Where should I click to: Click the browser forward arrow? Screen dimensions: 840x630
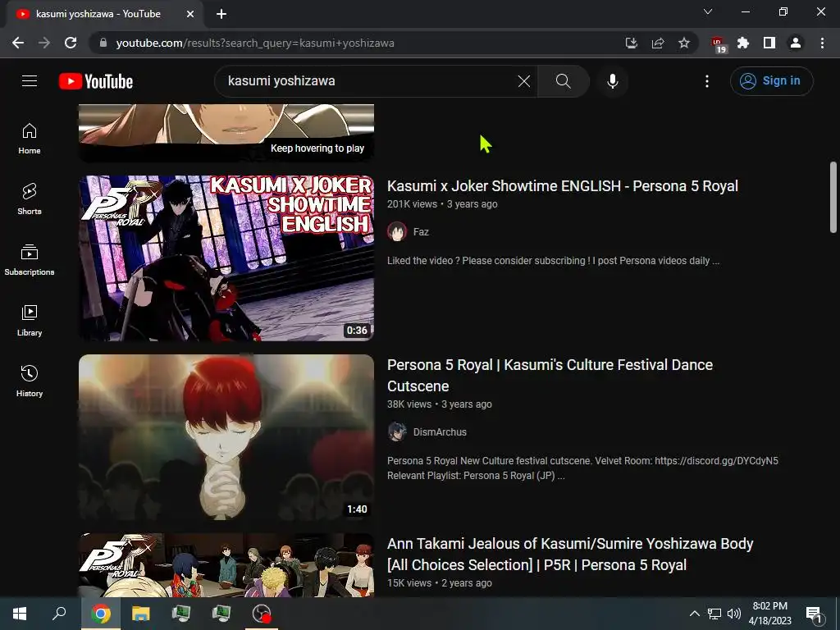pyautogui.click(x=44, y=43)
